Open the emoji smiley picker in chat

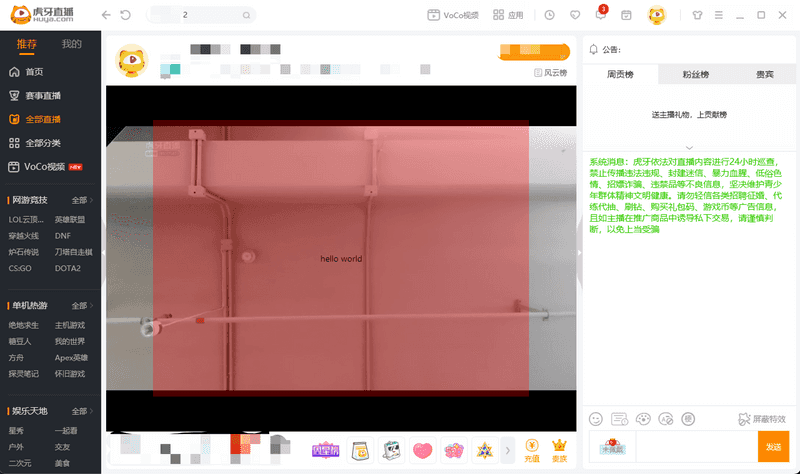(596, 418)
